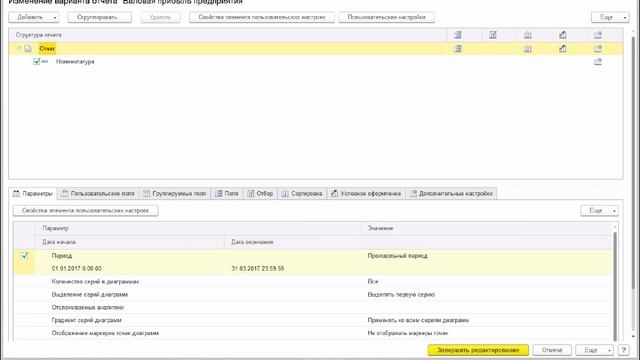Click the report document icon next to Отчет
This screenshot has height=360, width=640.
28,49
